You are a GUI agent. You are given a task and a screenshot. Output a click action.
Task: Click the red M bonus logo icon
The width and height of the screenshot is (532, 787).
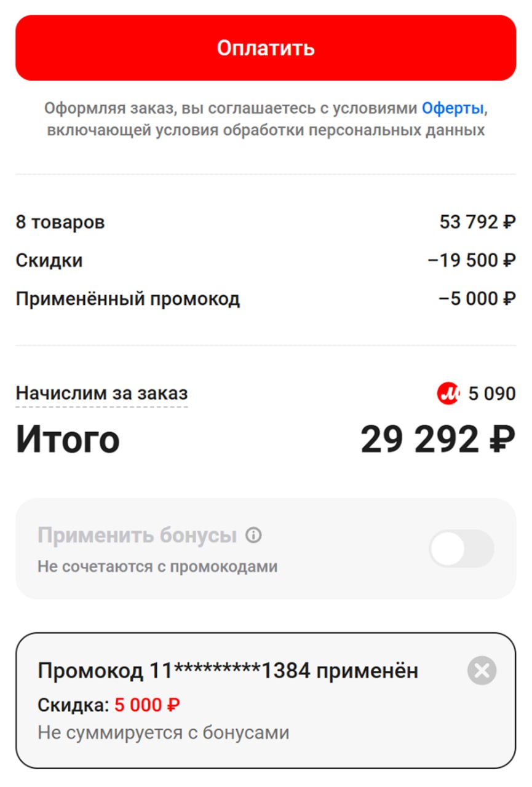[x=448, y=393]
